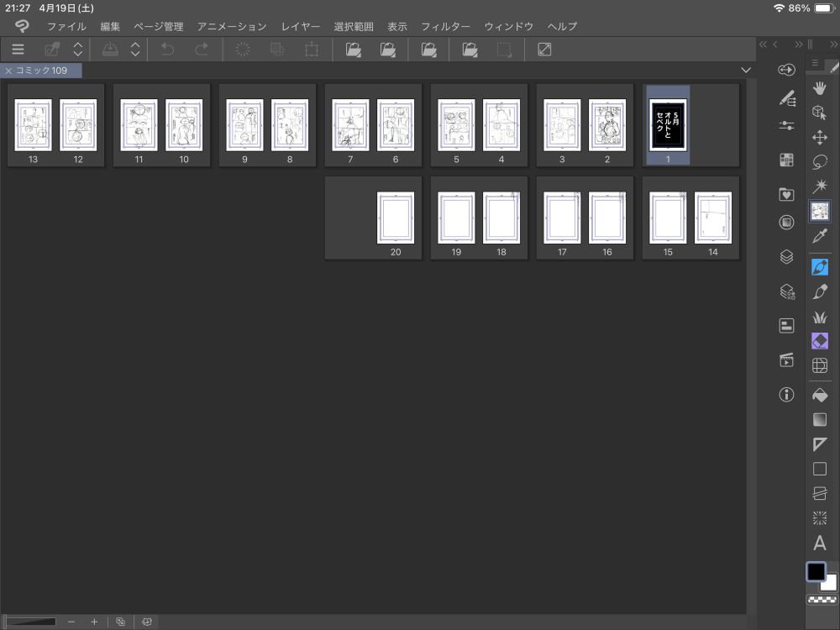This screenshot has height=630, width=840.
Task: Open the 編集 menu
Action: coord(110,26)
